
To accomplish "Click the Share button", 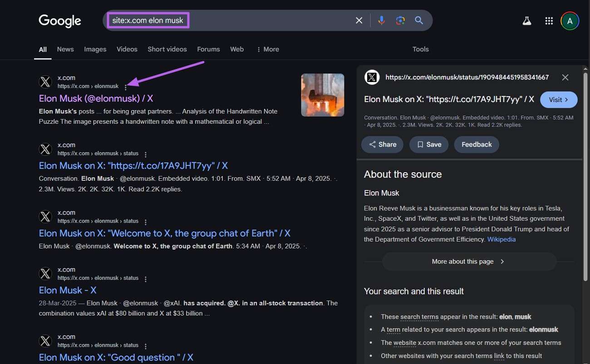I will [x=382, y=145].
